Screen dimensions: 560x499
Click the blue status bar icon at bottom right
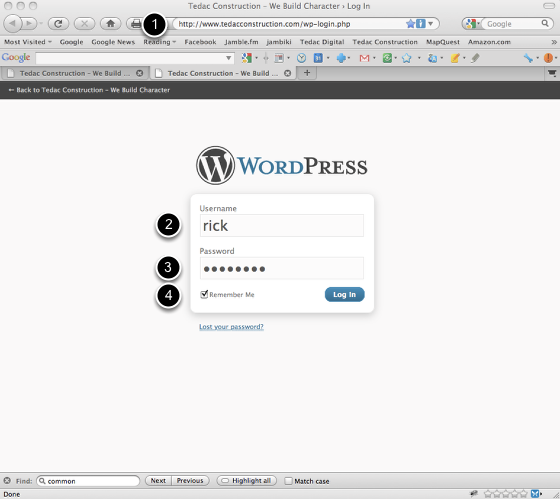(535, 494)
